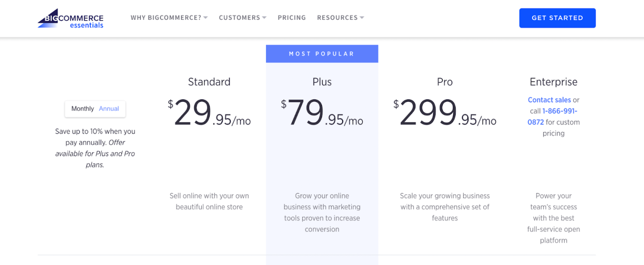This screenshot has width=644, height=265.
Task: Select the Standard plan heading
Action: [x=209, y=82]
